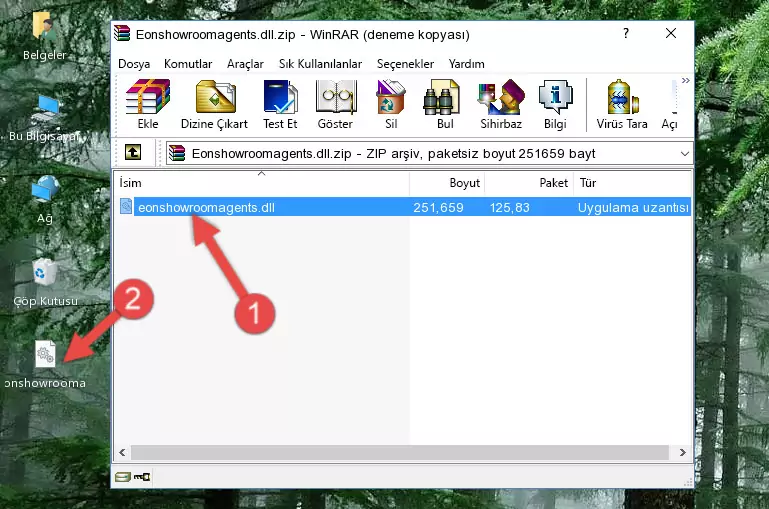Open the Komutlar menu
769x509 pixels.
(188, 64)
